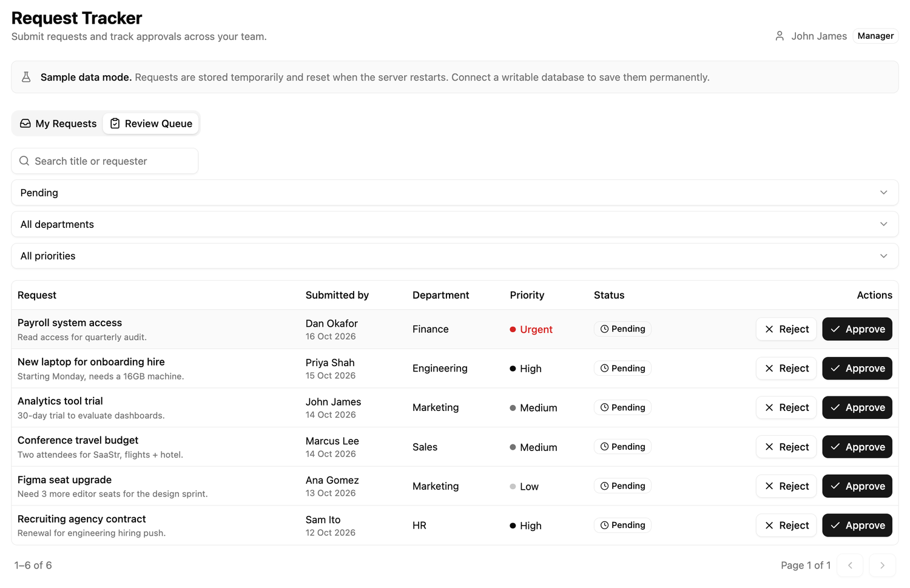
Task: Reject the Conference travel budget request
Action: 786,447
